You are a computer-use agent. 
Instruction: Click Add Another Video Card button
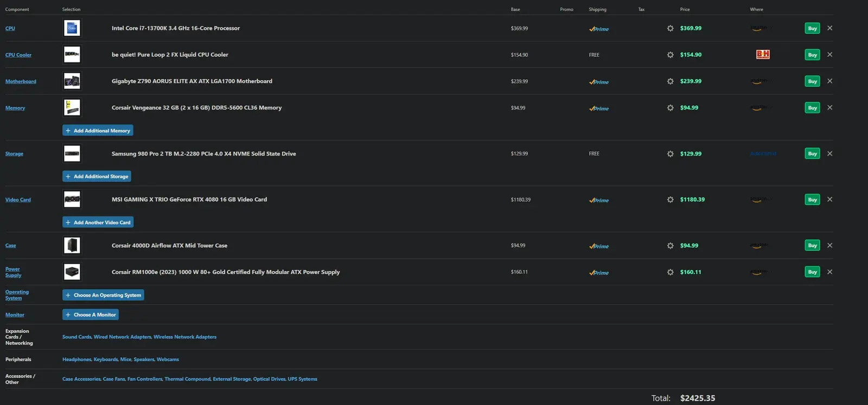click(x=98, y=222)
